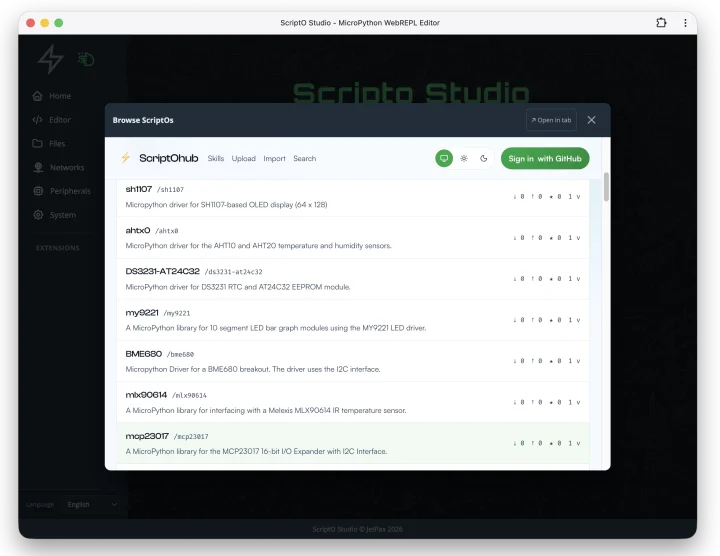Click the Files folder icon
This screenshot has width=720, height=556.
(x=38, y=144)
